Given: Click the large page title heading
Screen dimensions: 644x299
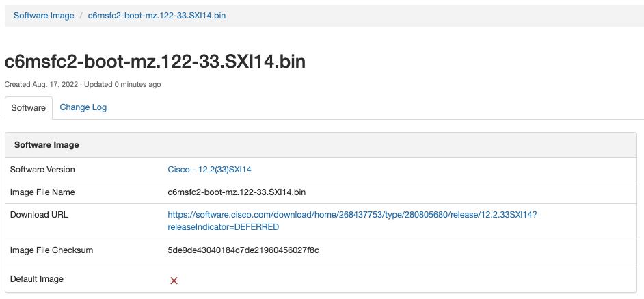Looking at the screenshot, I should (x=155, y=62).
